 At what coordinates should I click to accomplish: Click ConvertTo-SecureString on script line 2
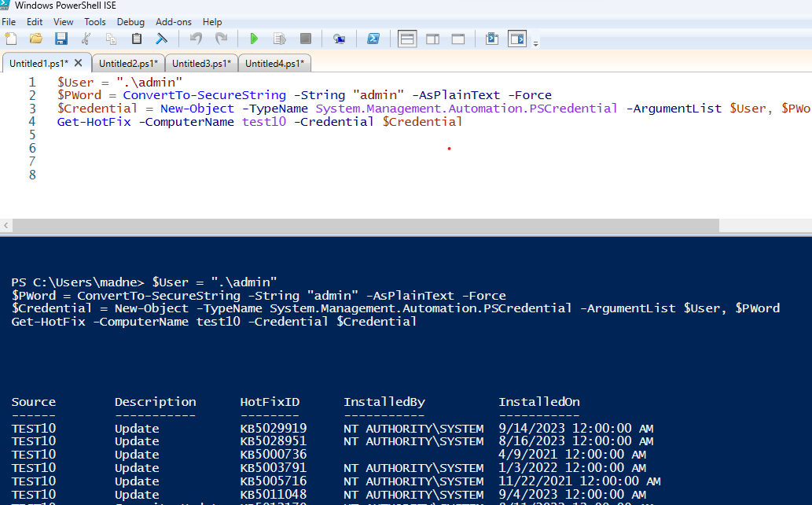204,95
